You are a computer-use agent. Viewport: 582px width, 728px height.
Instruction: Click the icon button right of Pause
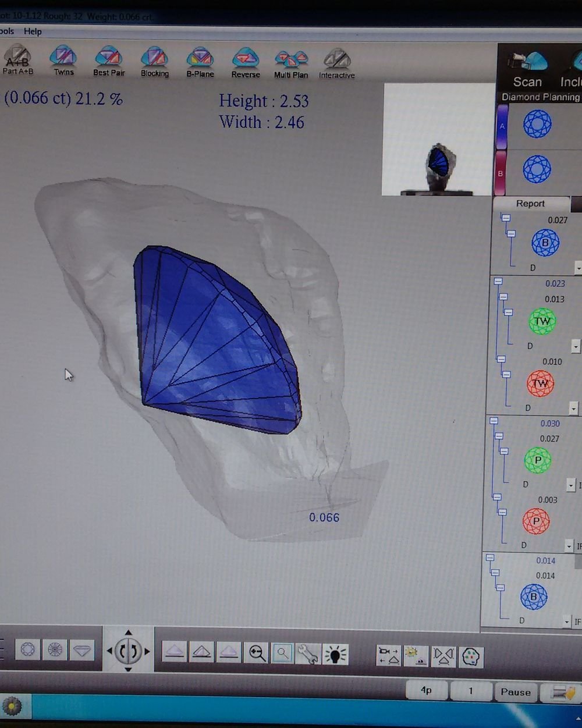(x=562, y=693)
